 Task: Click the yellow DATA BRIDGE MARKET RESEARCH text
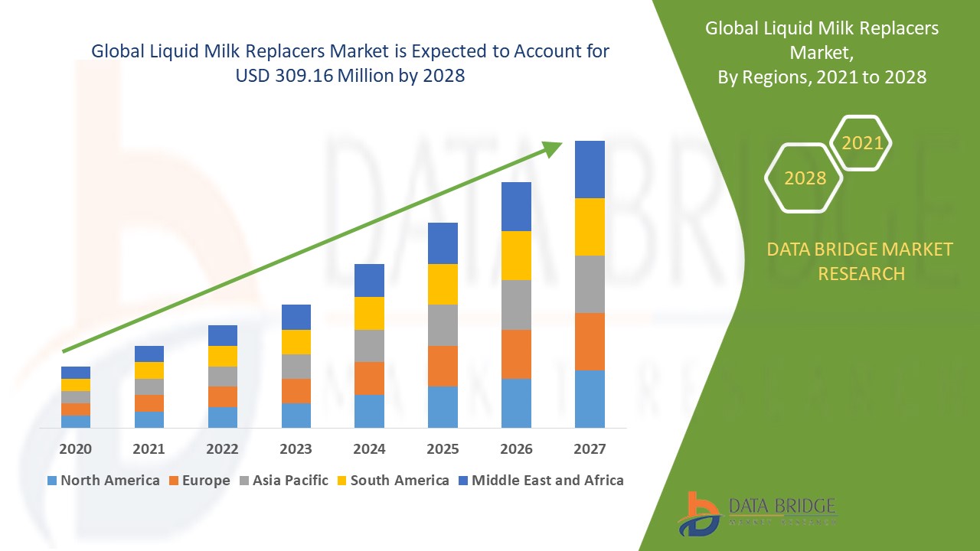tap(861, 261)
